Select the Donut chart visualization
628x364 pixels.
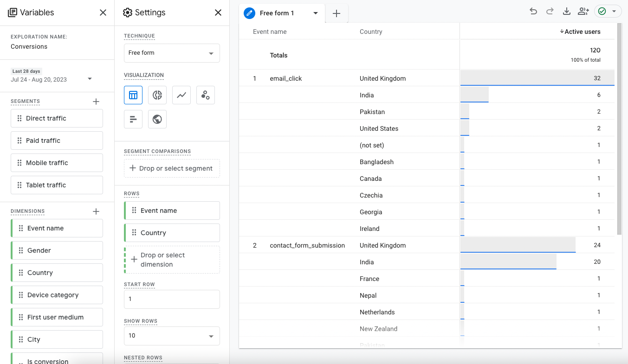[157, 95]
